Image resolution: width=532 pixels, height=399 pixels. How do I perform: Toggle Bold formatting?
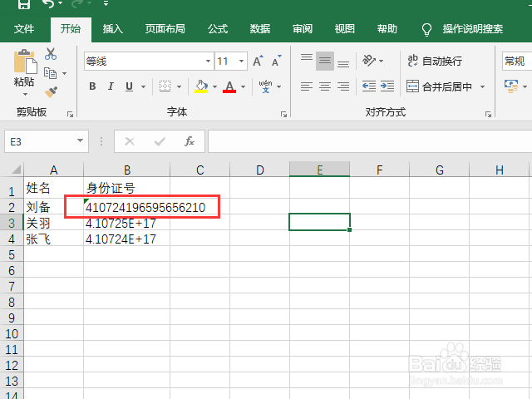click(x=92, y=86)
